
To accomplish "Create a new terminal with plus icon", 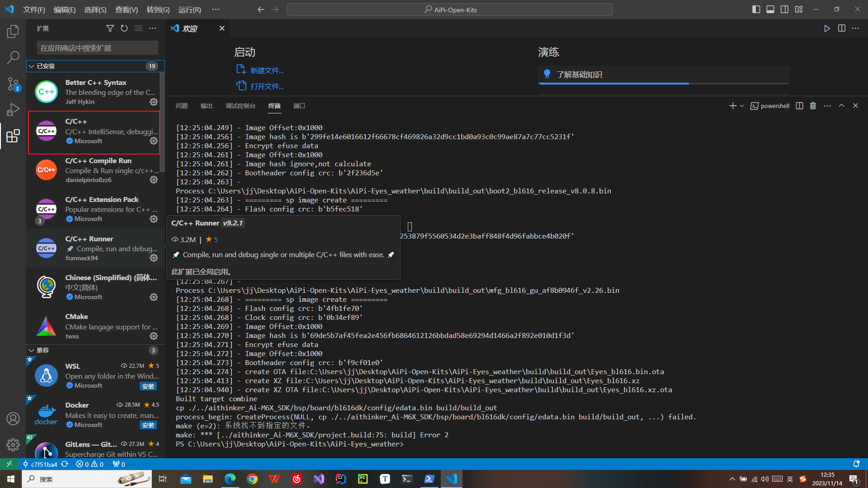I will pos(733,106).
